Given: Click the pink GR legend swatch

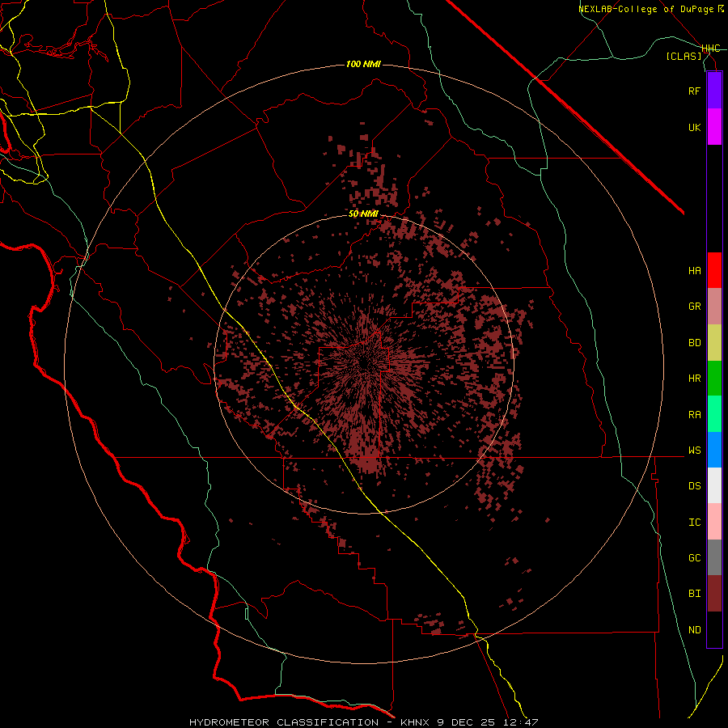Looking at the screenshot, I should point(714,307).
